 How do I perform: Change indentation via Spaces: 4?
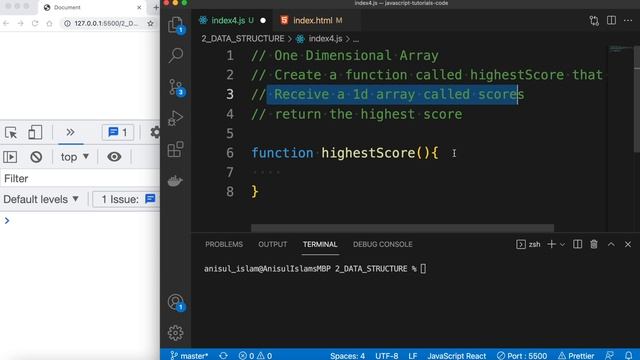coord(347,356)
